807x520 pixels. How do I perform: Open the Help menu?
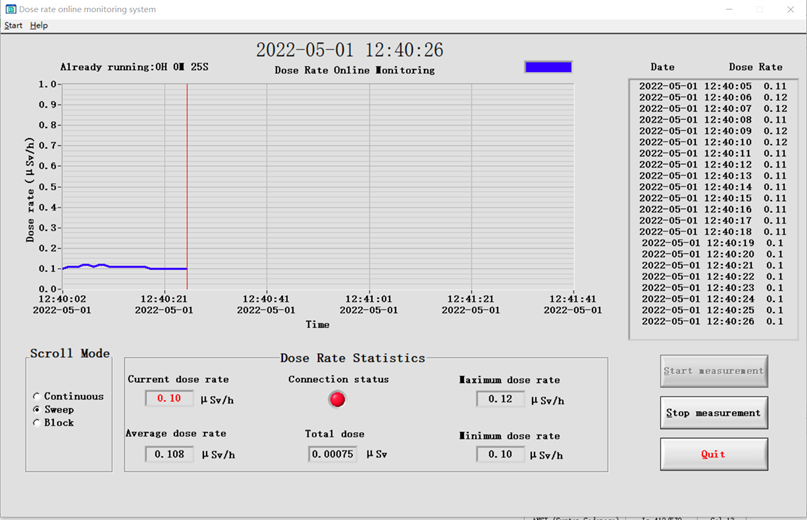(x=39, y=25)
